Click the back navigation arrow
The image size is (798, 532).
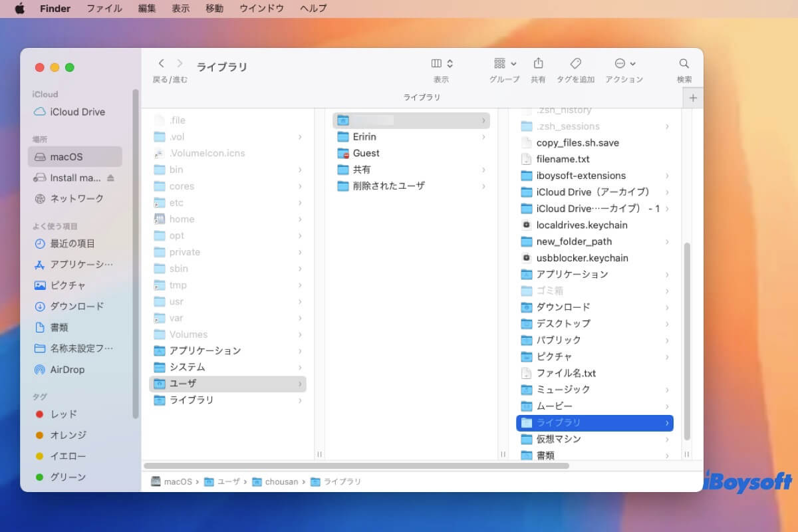click(x=161, y=63)
